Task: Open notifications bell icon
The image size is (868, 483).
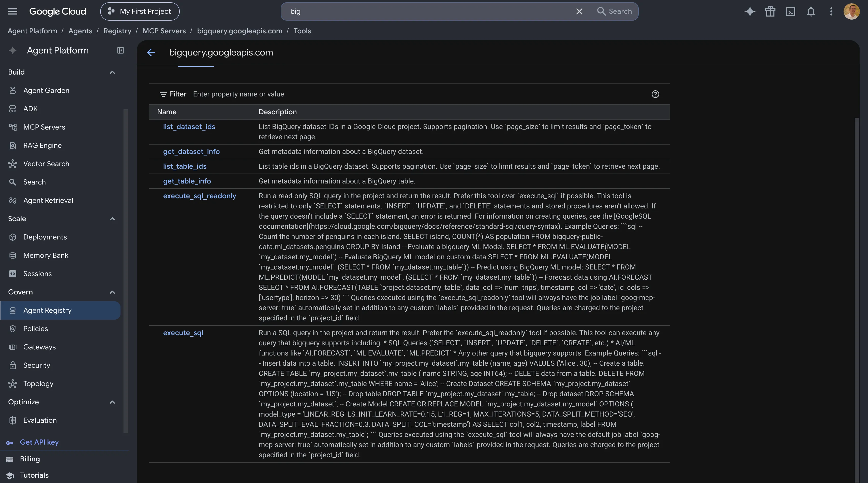Action: coord(811,11)
